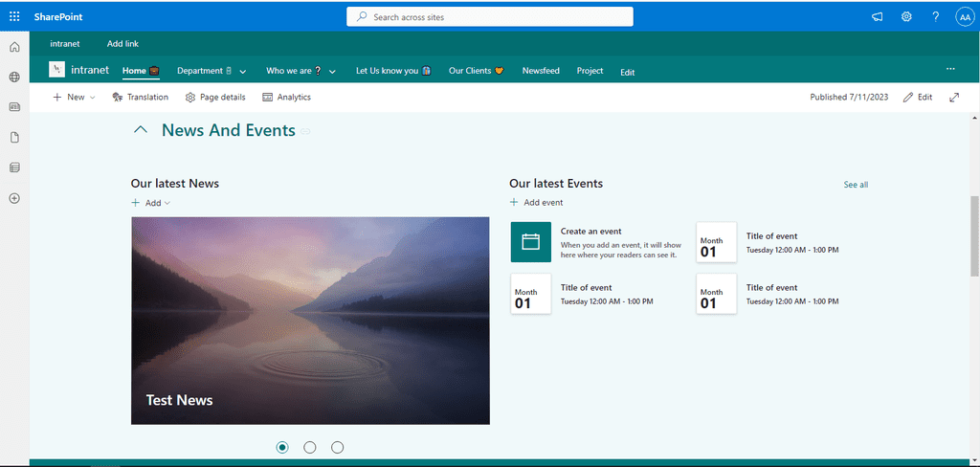Open the Add dropdown under Our latest News

pos(150,203)
